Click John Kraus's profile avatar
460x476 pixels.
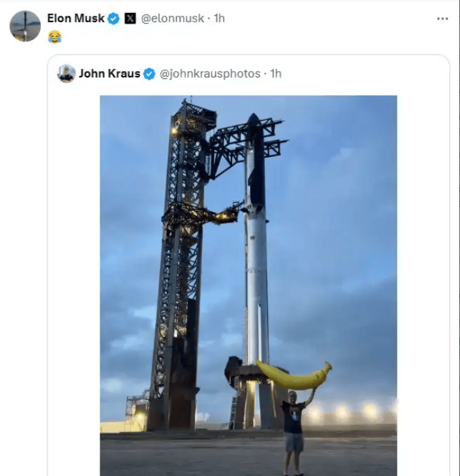tap(67, 73)
